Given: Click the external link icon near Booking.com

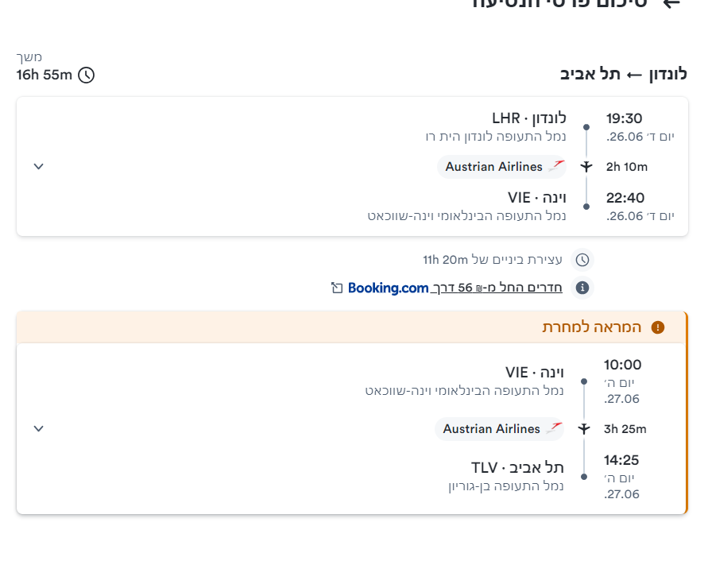Looking at the screenshot, I should (337, 288).
